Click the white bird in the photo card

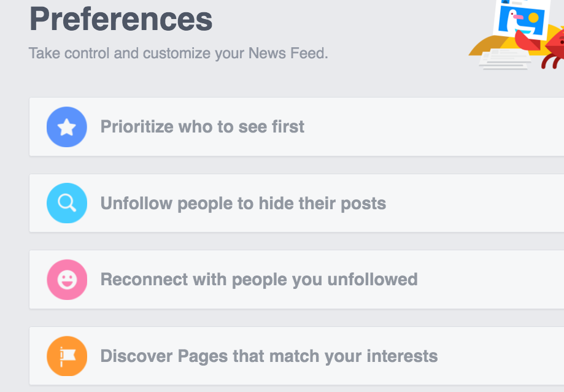pyautogui.click(x=512, y=20)
